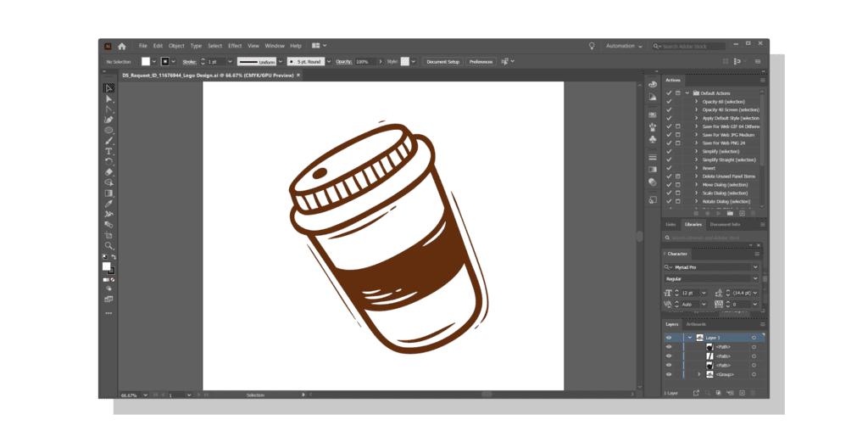Toggle checkmark for Revert action
This screenshot has height=437, width=868.
pyautogui.click(x=669, y=168)
